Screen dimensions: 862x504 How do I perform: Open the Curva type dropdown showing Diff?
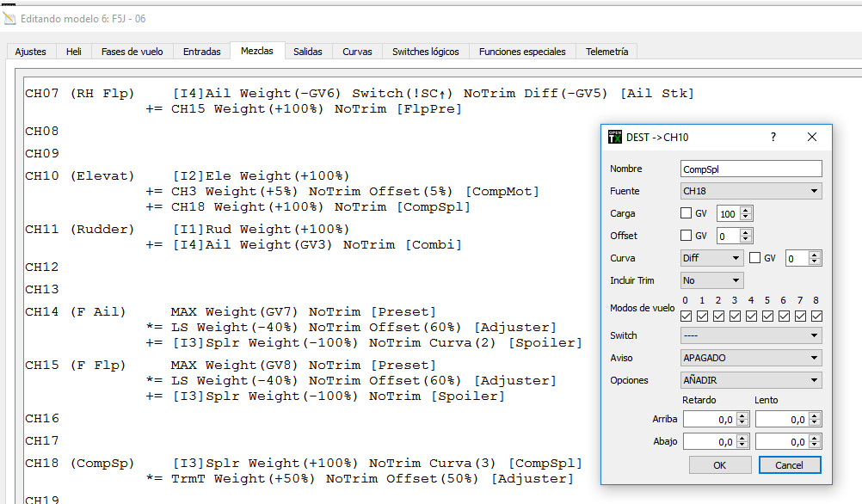click(x=711, y=258)
